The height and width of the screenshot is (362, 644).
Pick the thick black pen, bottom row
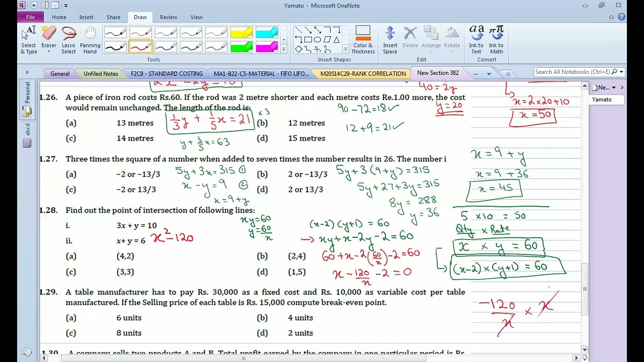click(115, 47)
